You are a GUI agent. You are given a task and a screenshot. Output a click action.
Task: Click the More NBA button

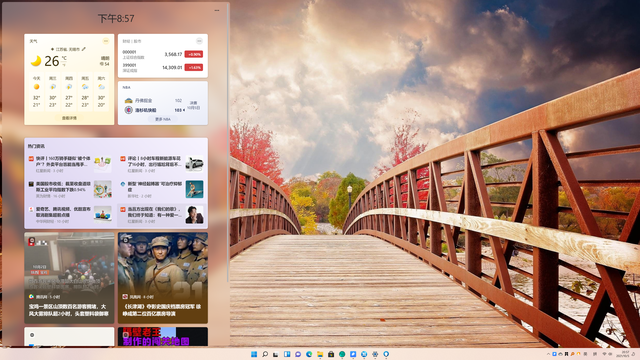point(162,119)
